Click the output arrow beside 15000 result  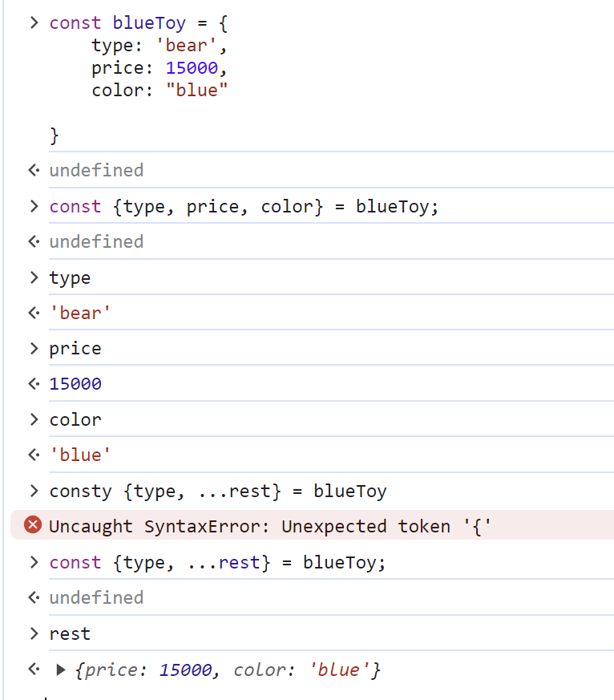(x=34, y=383)
